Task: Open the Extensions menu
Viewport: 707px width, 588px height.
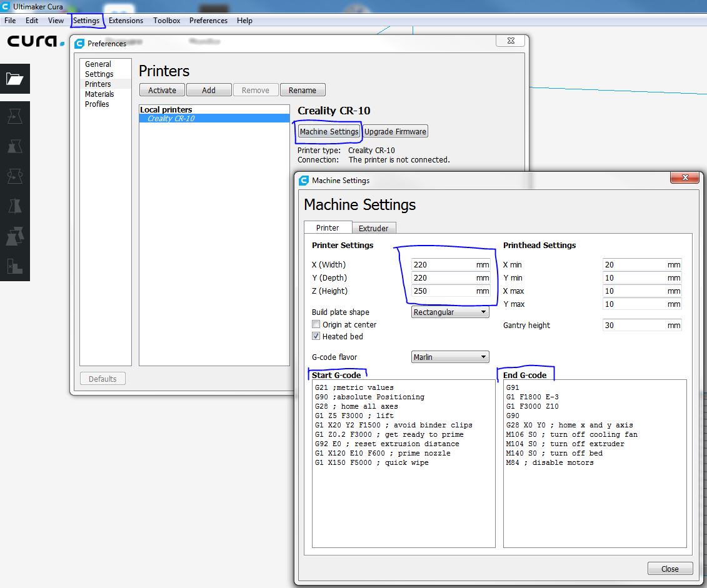Action: (126, 20)
